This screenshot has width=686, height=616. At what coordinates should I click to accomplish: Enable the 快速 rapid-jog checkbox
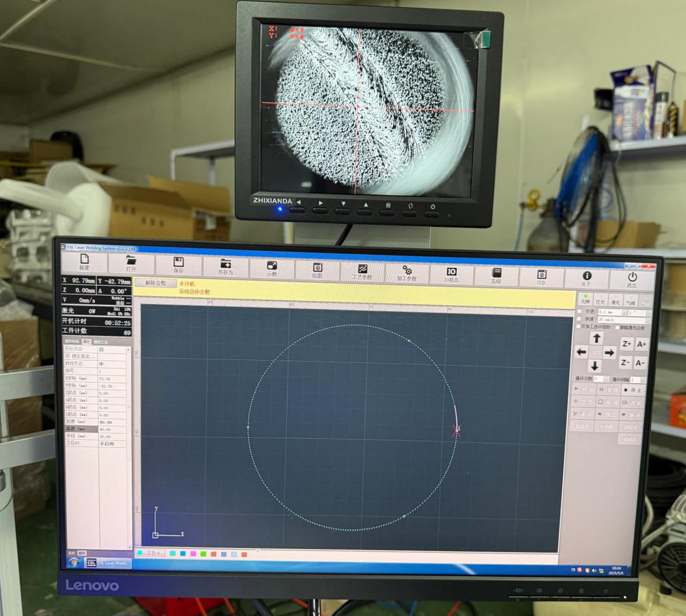pyautogui.click(x=579, y=320)
